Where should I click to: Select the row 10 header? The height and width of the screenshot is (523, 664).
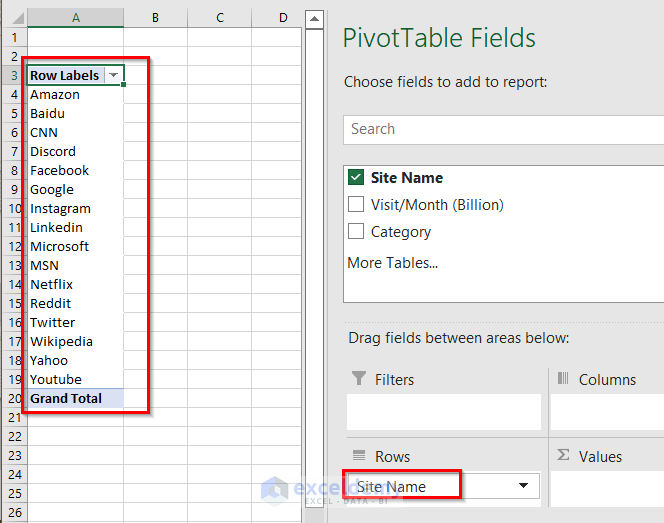tap(14, 209)
